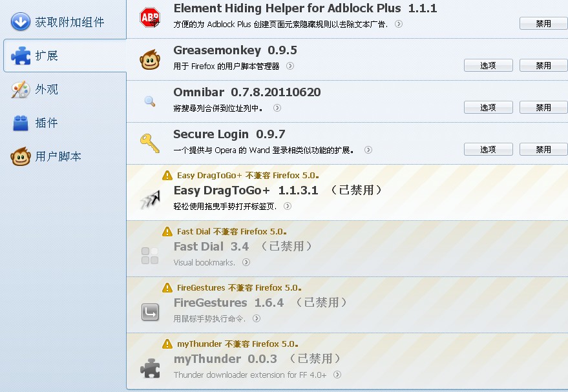Click the paint palette icon beside 外观

click(x=21, y=89)
